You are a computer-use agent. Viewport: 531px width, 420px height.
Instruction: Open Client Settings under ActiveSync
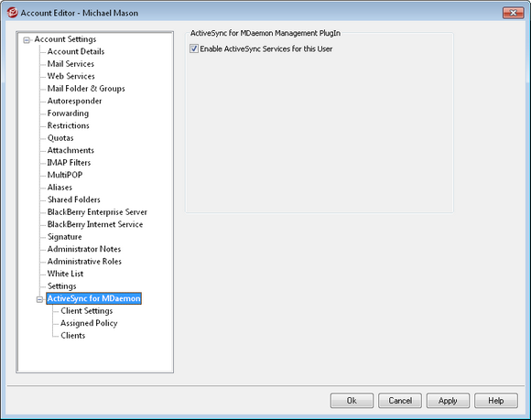(x=87, y=311)
